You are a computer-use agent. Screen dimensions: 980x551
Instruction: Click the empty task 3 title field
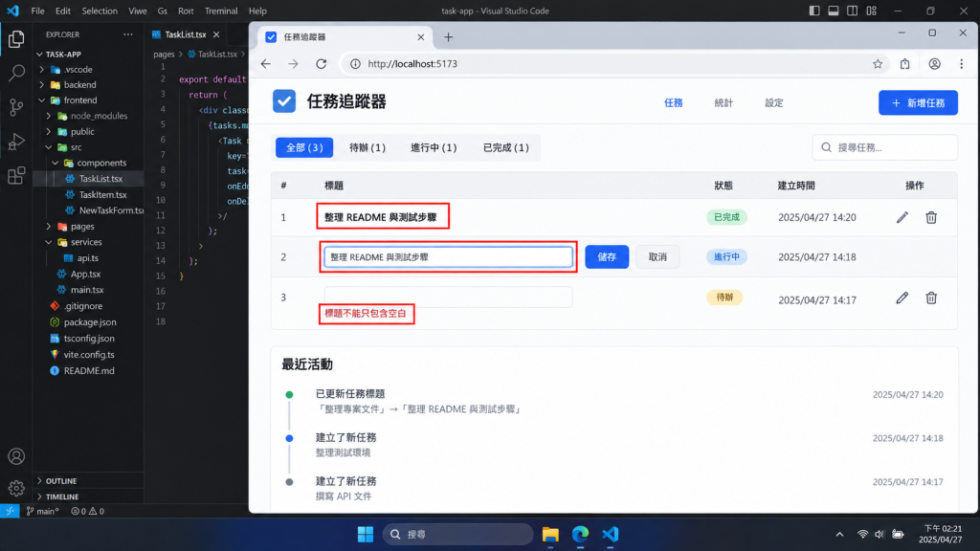click(448, 297)
